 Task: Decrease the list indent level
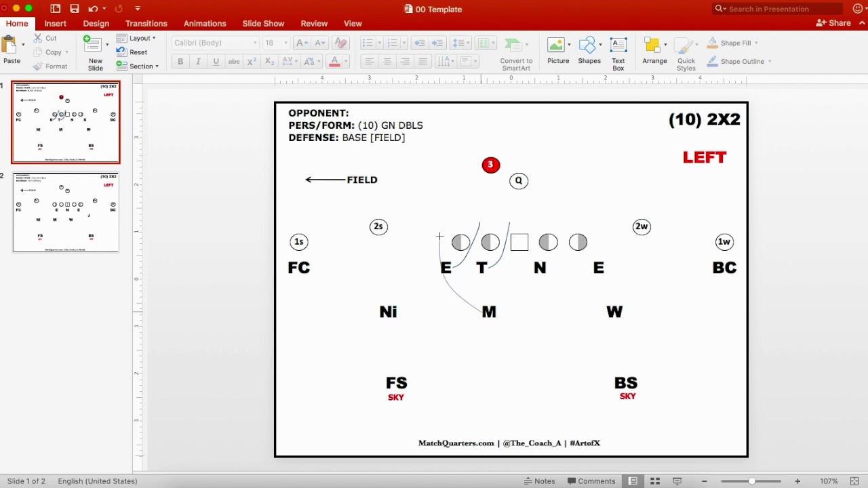point(420,43)
